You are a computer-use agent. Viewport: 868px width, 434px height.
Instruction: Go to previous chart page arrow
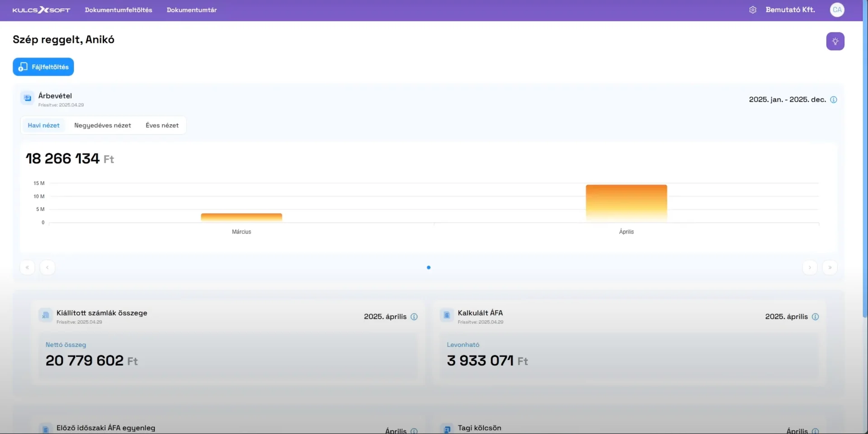(47, 267)
